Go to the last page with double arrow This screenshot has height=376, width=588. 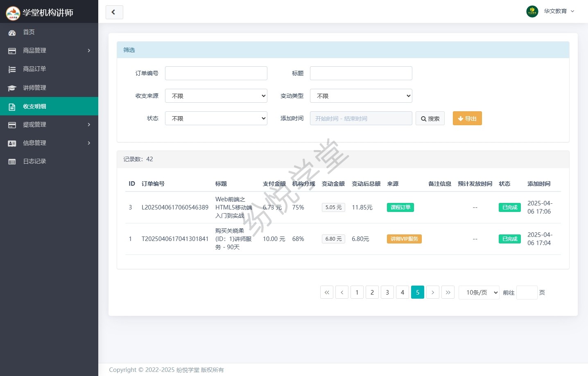(448, 292)
